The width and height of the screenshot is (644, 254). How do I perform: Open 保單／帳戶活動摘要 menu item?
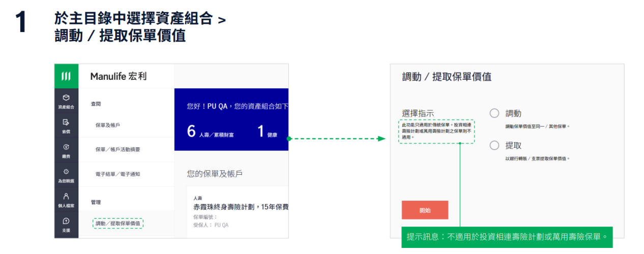click(118, 149)
